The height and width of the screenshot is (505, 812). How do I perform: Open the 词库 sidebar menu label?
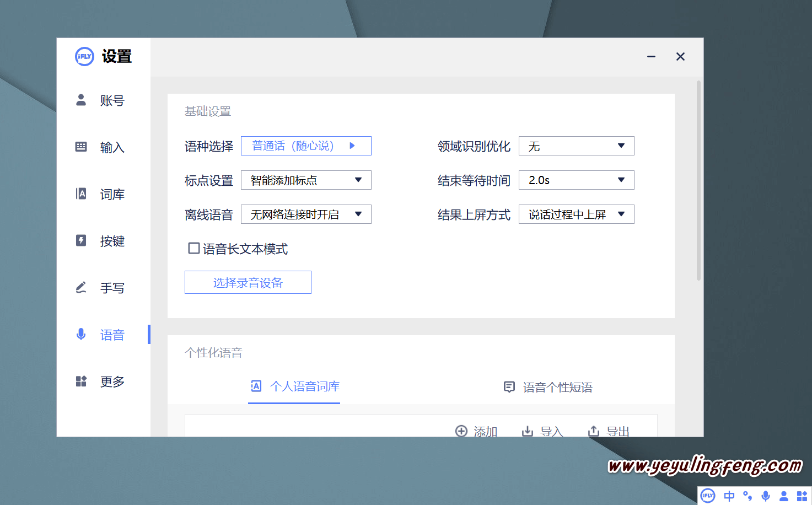(112, 194)
